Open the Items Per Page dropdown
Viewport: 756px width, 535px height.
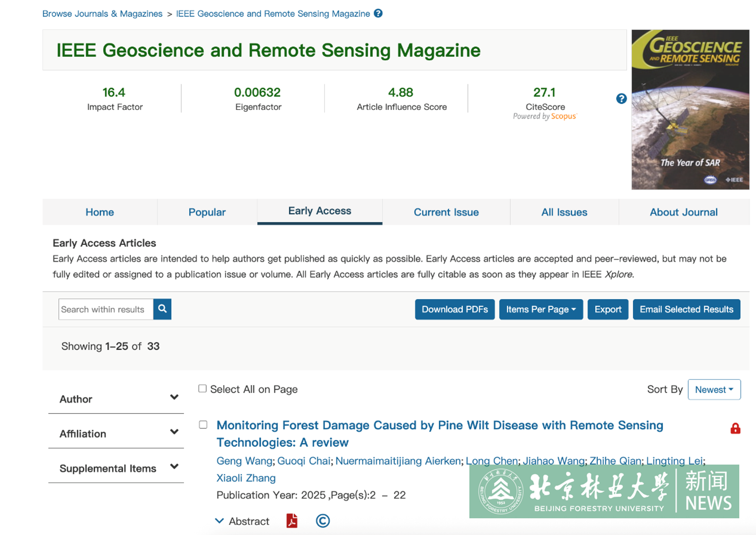[541, 309]
